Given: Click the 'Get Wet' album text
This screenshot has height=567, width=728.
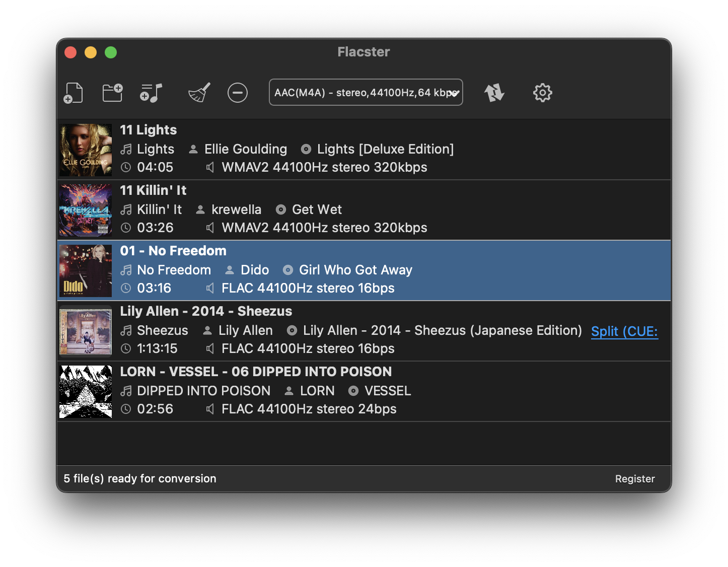Looking at the screenshot, I should [317, 209].
